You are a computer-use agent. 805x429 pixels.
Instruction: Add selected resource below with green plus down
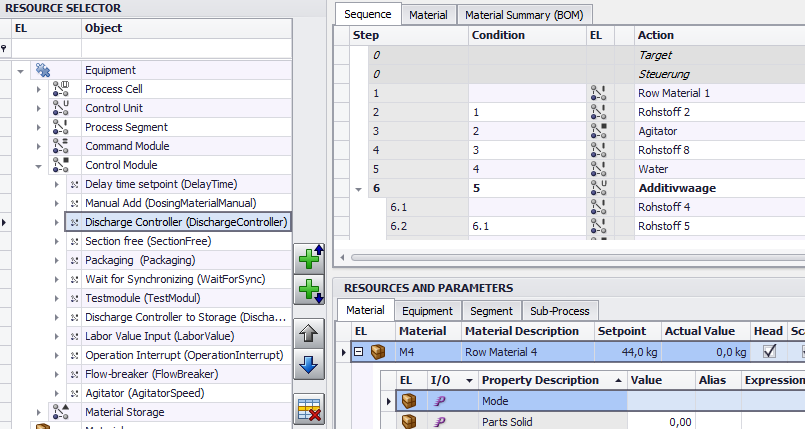[310, 290]
